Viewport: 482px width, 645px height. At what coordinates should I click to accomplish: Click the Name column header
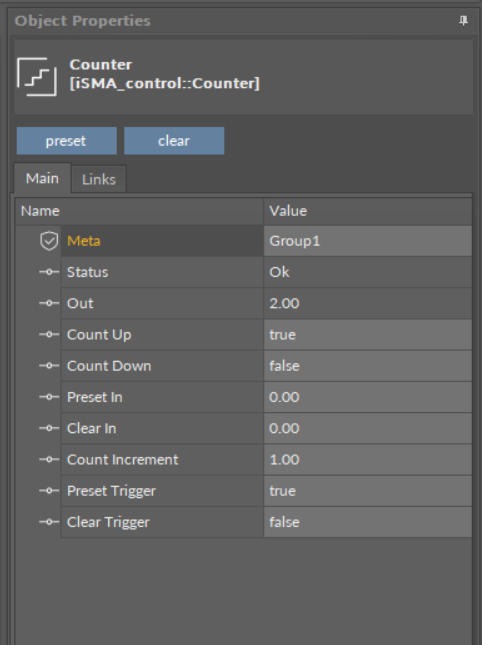[x=139, y=211]
